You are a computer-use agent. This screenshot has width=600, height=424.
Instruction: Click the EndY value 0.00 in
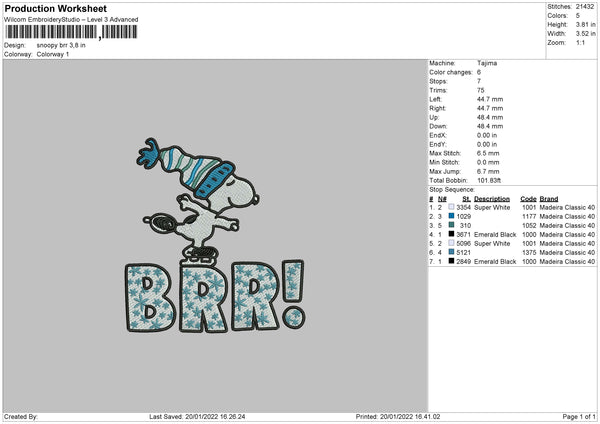pyautogui.click(x=487, y=144)
